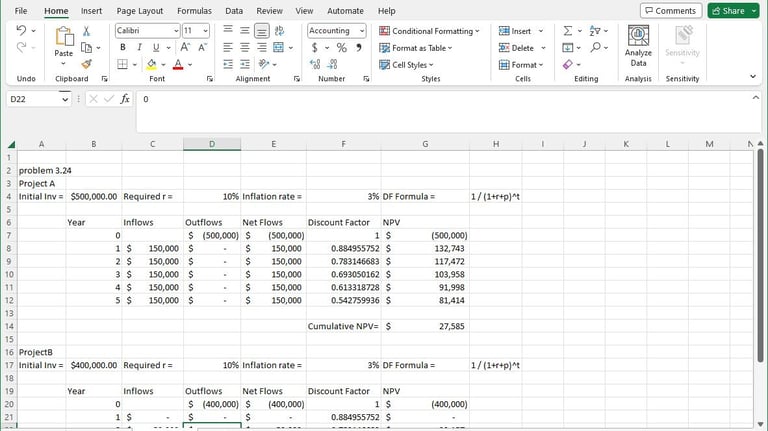Click the Insert cells button
The width and height of the screenshot is (768, 431).
[x=521, y=31]
